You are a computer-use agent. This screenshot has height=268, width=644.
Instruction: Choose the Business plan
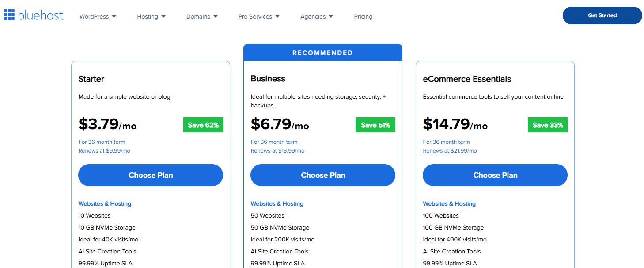(x=323, y=175)
